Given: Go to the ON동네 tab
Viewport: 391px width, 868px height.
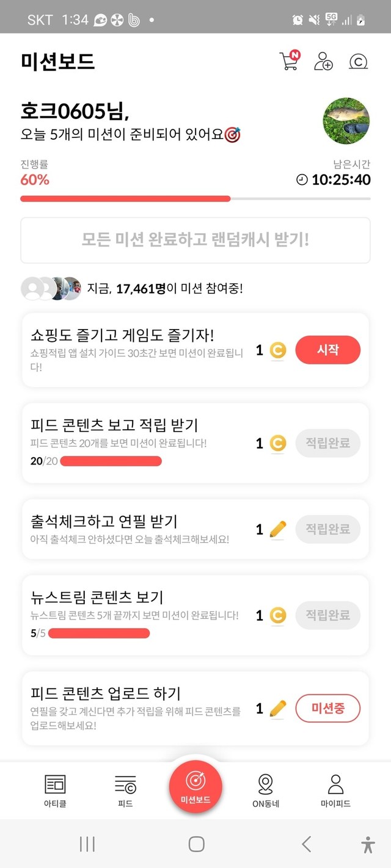Looking at the screenshot, I should tap(266, 790).
